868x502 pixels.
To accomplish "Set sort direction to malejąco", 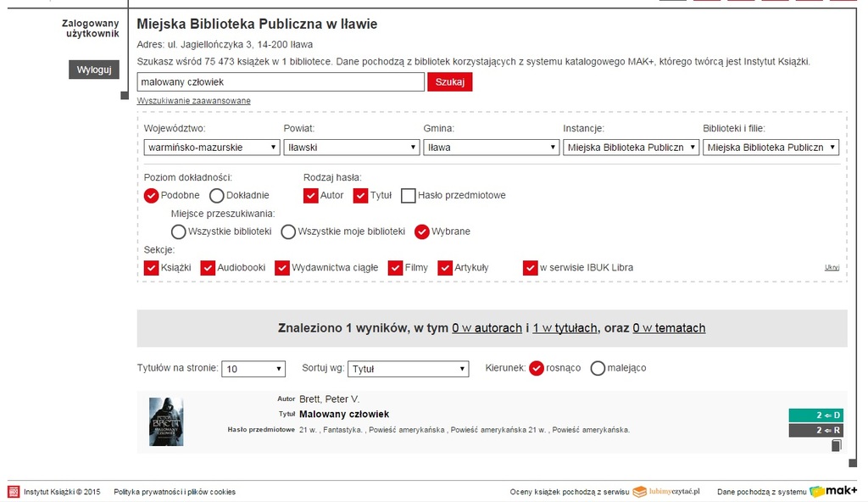I will pos(598,369).
